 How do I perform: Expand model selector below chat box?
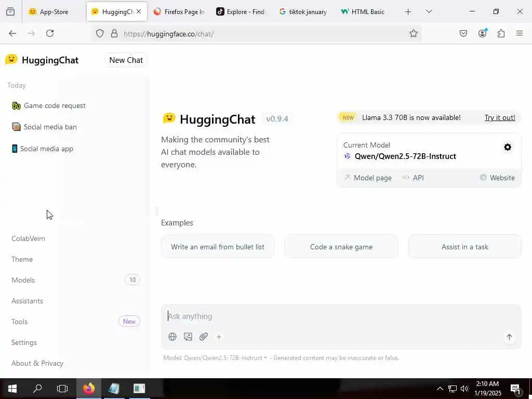215,358
